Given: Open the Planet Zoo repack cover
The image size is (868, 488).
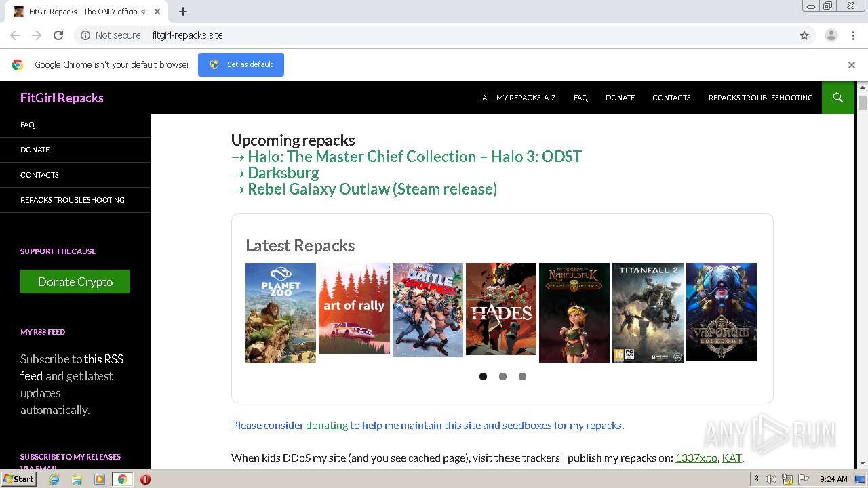Looking at the screenshot, I should click(x=281, y=313).
